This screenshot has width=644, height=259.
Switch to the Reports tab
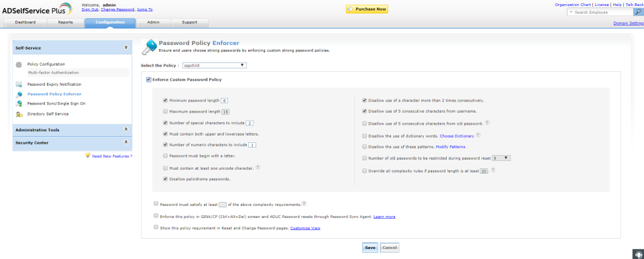tap(65, 23)
